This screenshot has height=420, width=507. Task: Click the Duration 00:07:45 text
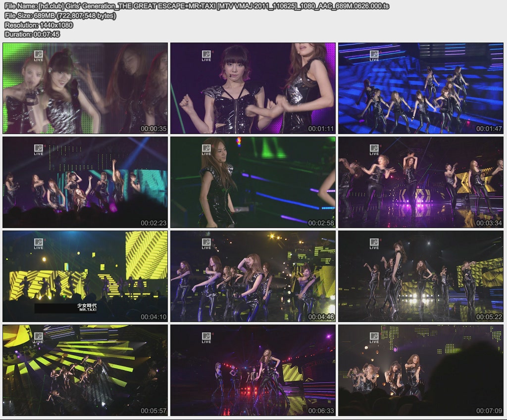(32, 34)
